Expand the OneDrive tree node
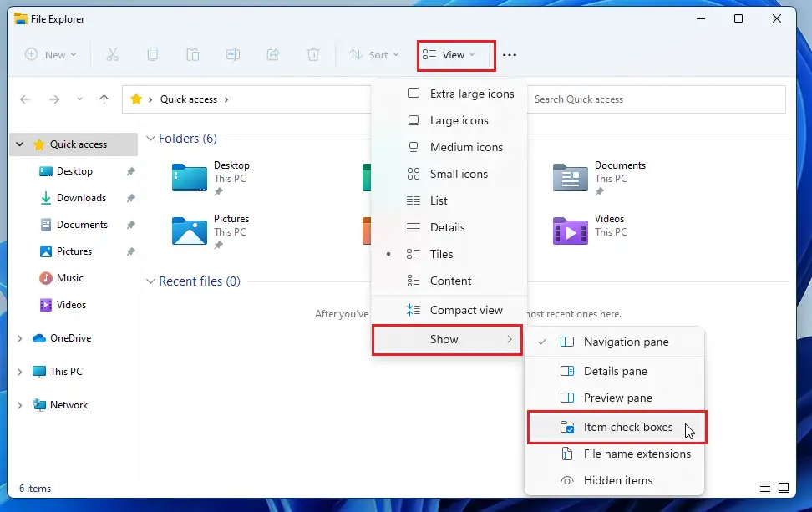The height and width of the screenshot is (512, 812). click(20, 338)
